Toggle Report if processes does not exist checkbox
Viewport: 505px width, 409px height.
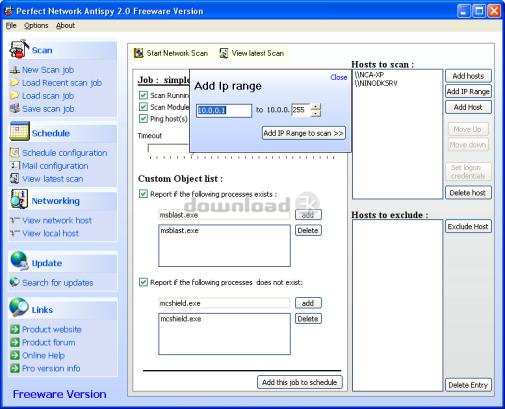(143, 282)
